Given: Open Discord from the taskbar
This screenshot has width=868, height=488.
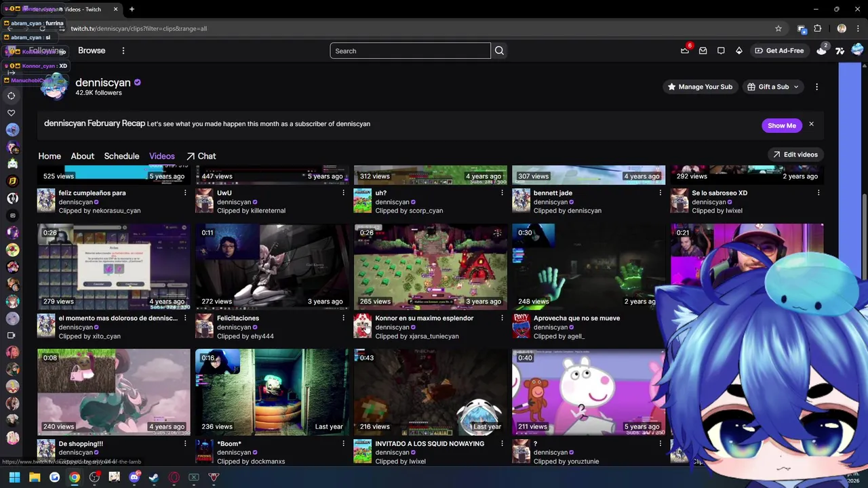Looking at the screenshot, I should point(134,477).
